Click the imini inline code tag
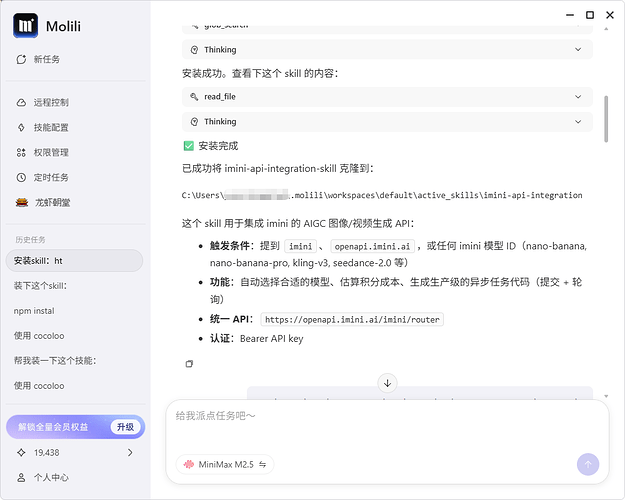The image size is (625, 500). click(301, 247)
